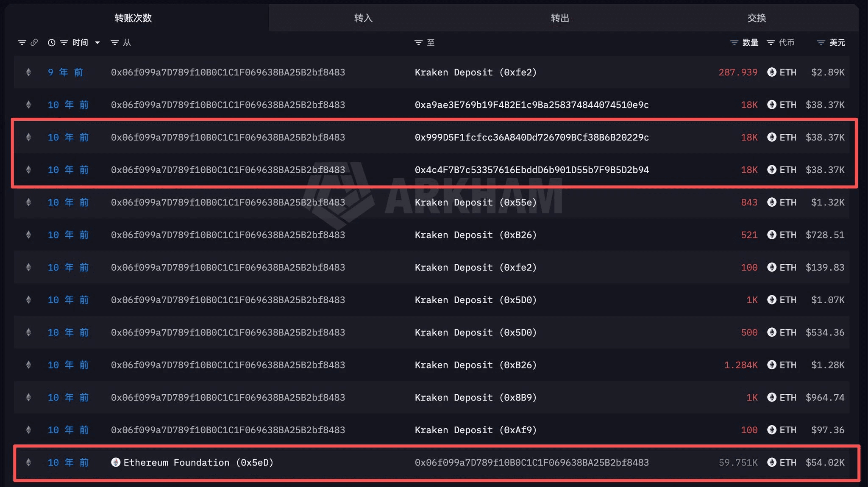The height and width of the screenshot is (487, 868).
Task: Open Kraken Deposit (0x55e) address
Action: click(x=476, y=202)
